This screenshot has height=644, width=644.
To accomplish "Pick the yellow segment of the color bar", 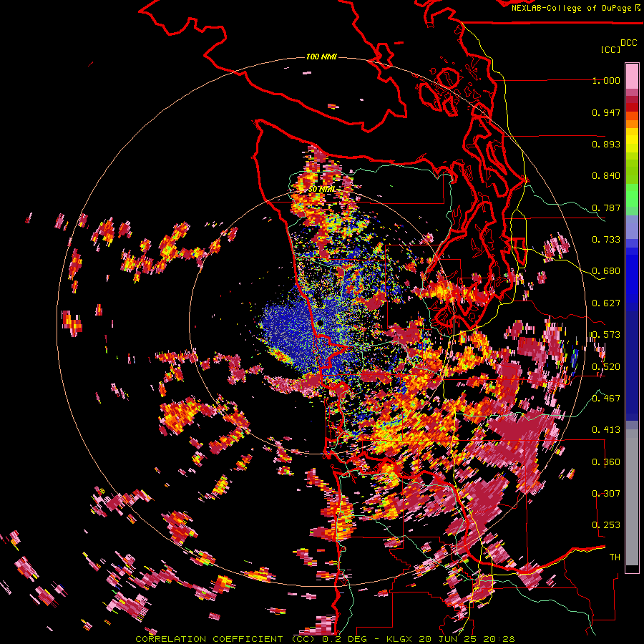I will [x=632, y=140].
